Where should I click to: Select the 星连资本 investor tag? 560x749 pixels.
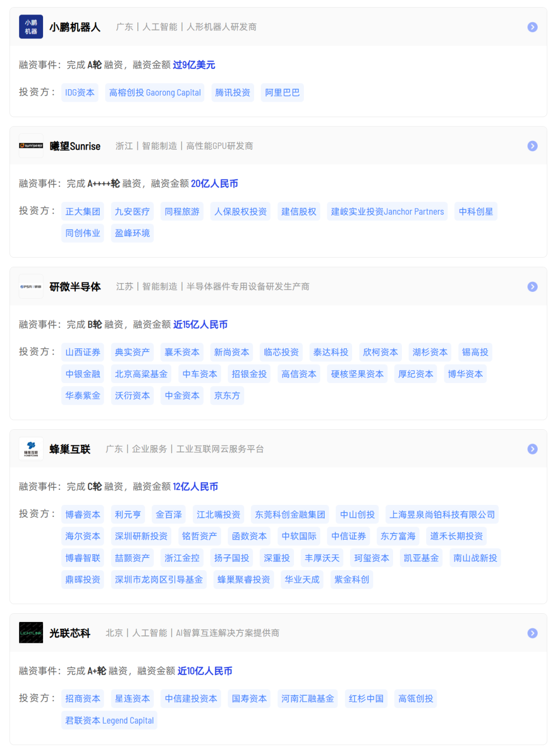[x=132, y=699]
